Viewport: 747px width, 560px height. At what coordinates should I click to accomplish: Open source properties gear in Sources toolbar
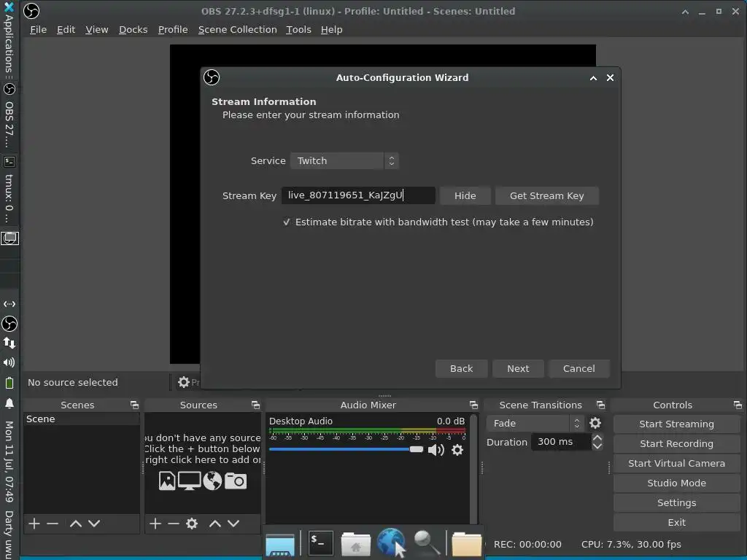pyautogui.click(x=192, y=524)
